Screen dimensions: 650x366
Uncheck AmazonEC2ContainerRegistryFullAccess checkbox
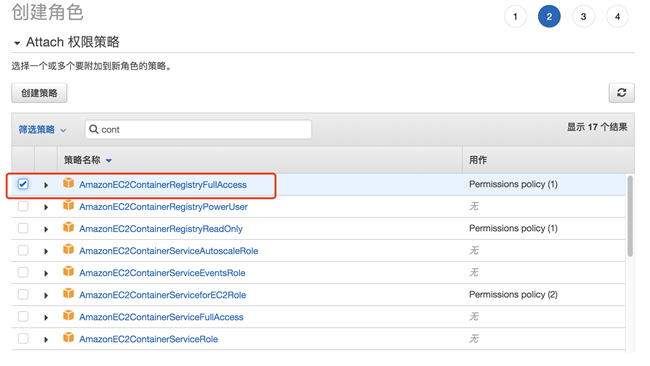point(23,184)
